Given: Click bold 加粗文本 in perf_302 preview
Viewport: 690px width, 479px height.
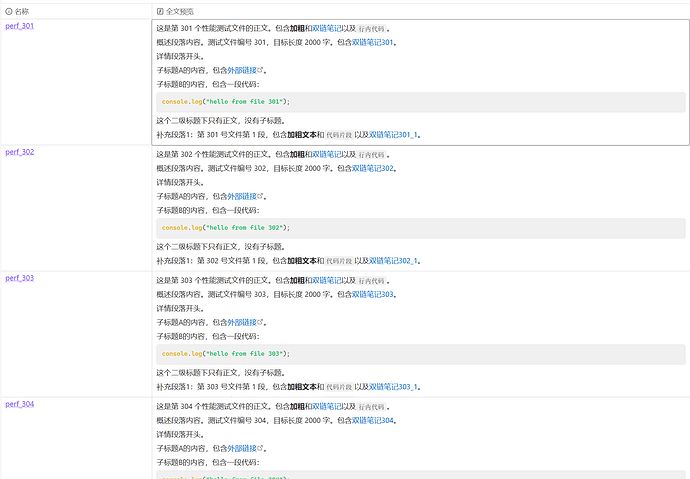Looking at the screenshot, I should (302, 261).
